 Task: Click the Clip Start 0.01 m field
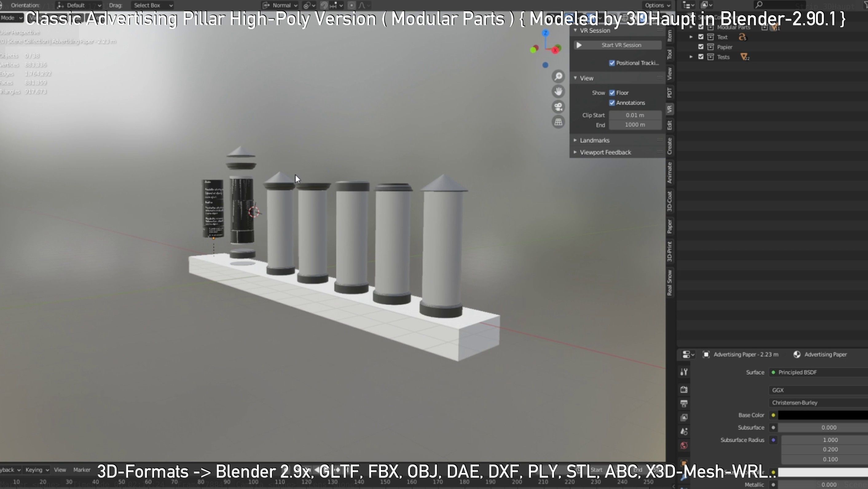[x=635, y=115]
